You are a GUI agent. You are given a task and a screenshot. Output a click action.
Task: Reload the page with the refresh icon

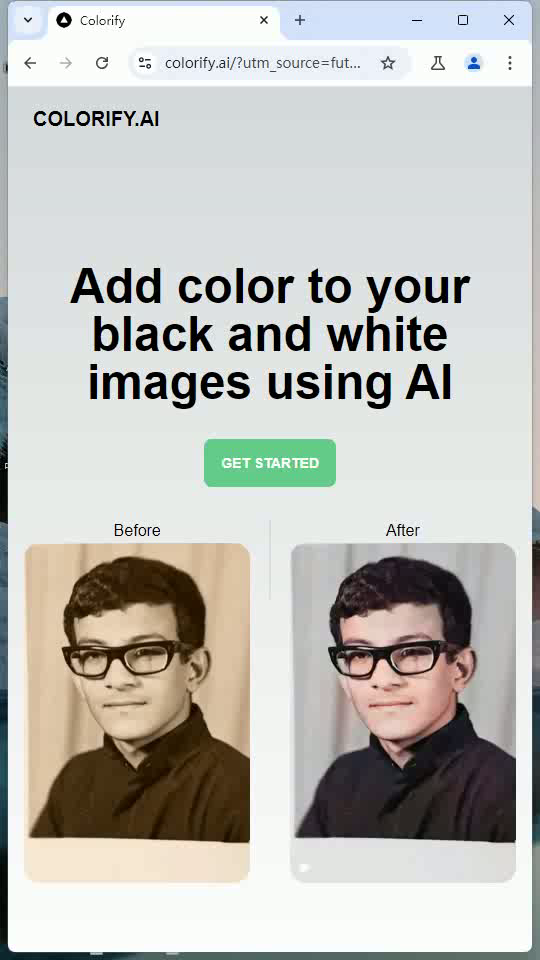click(x=102, y=63)
